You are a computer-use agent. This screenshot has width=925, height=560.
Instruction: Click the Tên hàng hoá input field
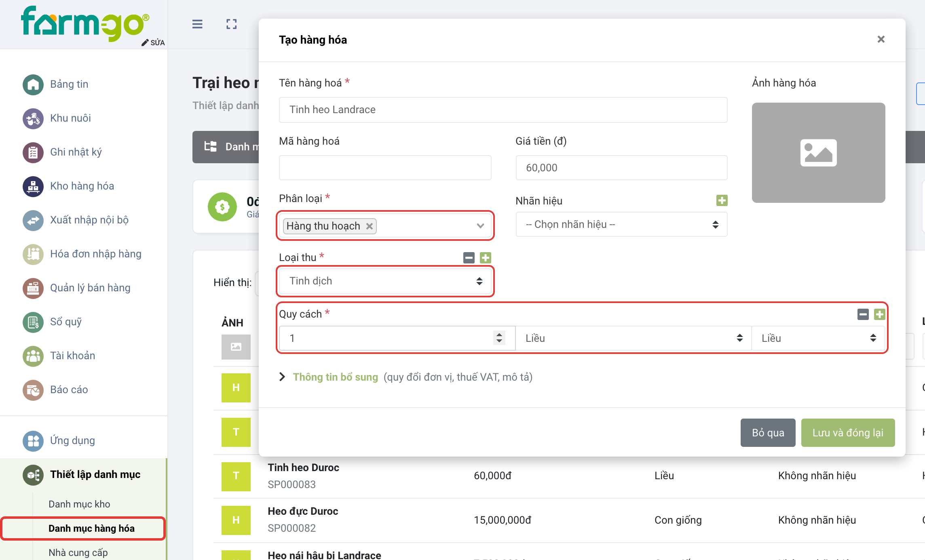[x=503, y=110]
